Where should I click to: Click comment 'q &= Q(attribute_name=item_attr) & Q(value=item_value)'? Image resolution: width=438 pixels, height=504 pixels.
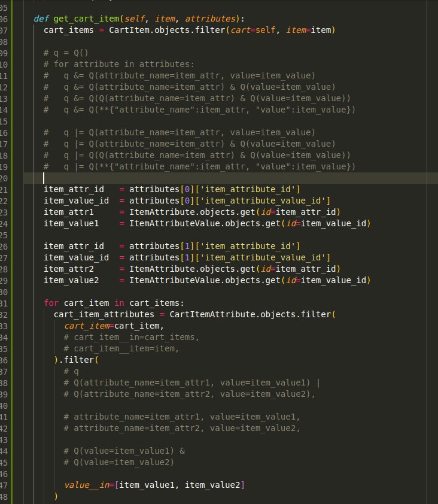tap(200, 87)
